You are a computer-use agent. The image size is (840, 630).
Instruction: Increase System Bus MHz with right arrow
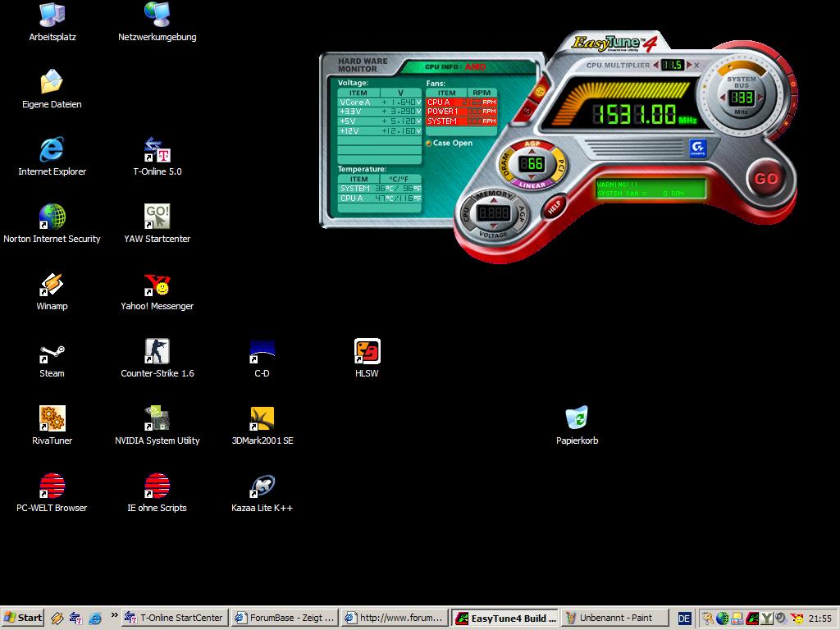[760, 98]
